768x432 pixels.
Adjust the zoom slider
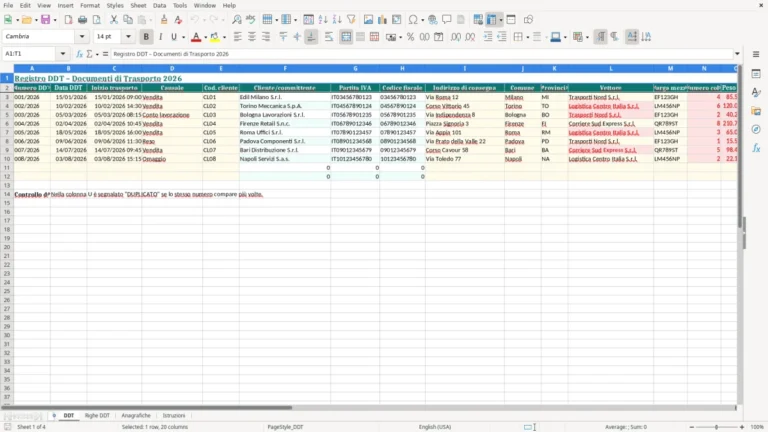(x=716, y=427)
